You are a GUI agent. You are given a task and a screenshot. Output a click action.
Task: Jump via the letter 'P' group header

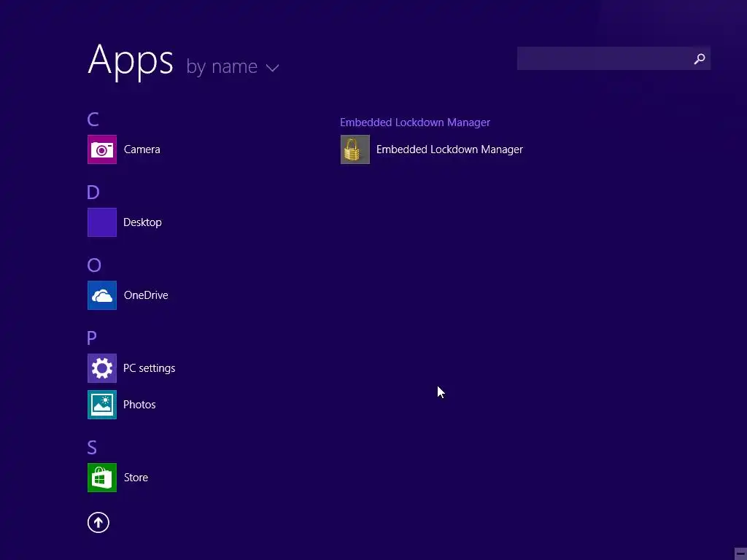[x=92, y=338]
